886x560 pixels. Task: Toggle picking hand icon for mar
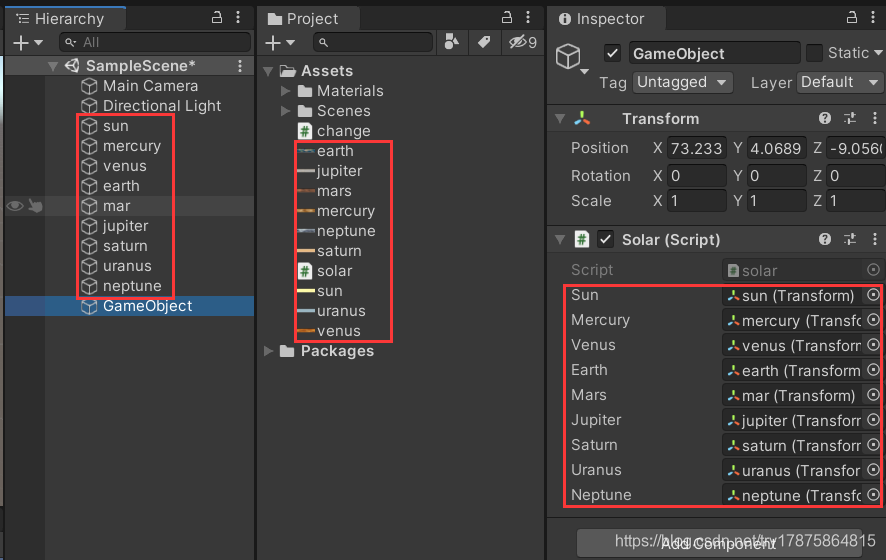(36, 206)
